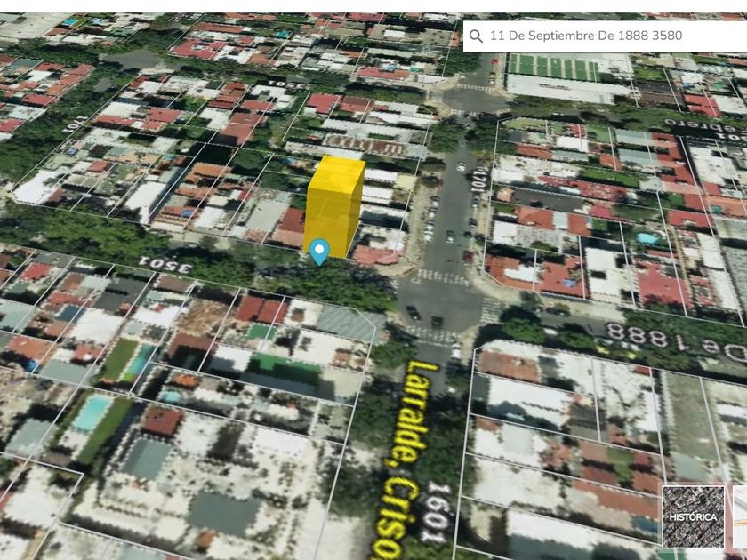Click the 3501 parcel number label
747x560 pixels.
[165, 262]
